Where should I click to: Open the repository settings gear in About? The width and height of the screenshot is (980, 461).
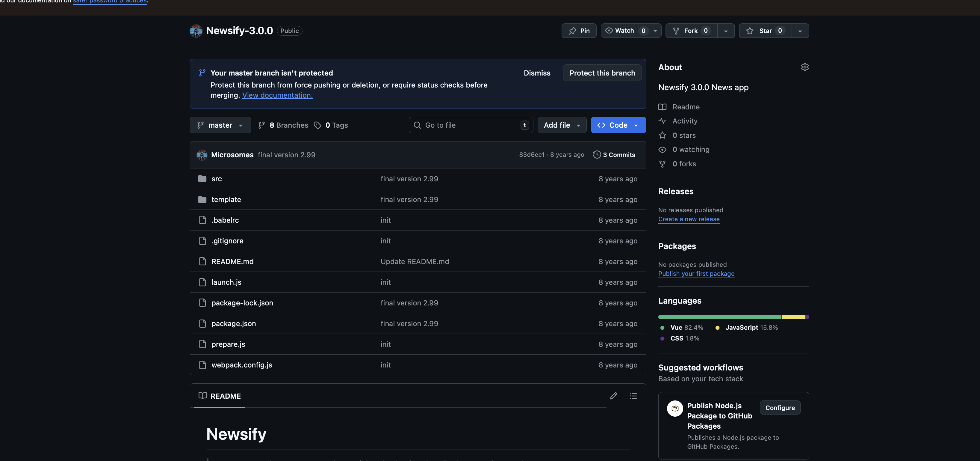[x=805, y=67]
